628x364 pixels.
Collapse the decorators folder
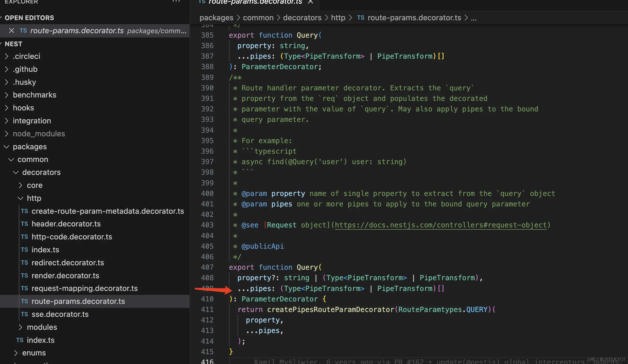click(16, 172)
